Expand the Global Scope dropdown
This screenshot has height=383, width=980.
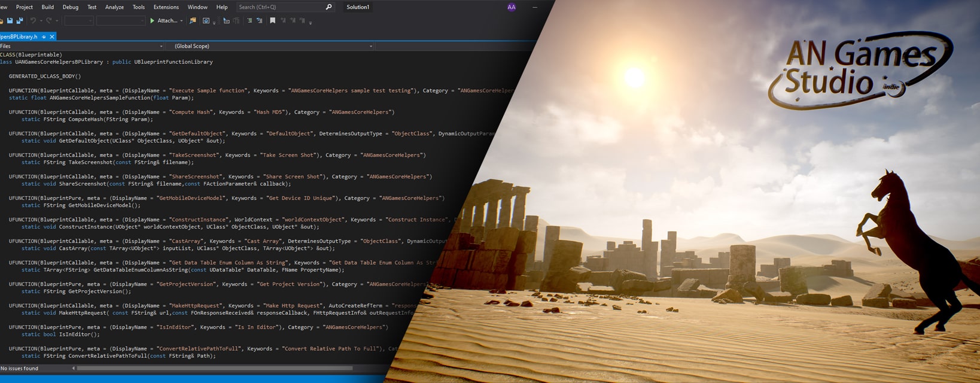[x=370, y=46]
